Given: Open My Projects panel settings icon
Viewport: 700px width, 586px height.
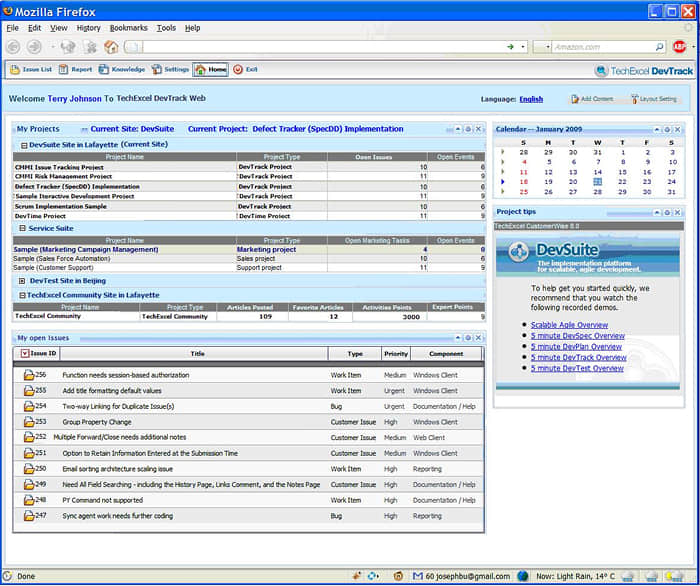Looking at the screenshot, I should pos(468,129).
